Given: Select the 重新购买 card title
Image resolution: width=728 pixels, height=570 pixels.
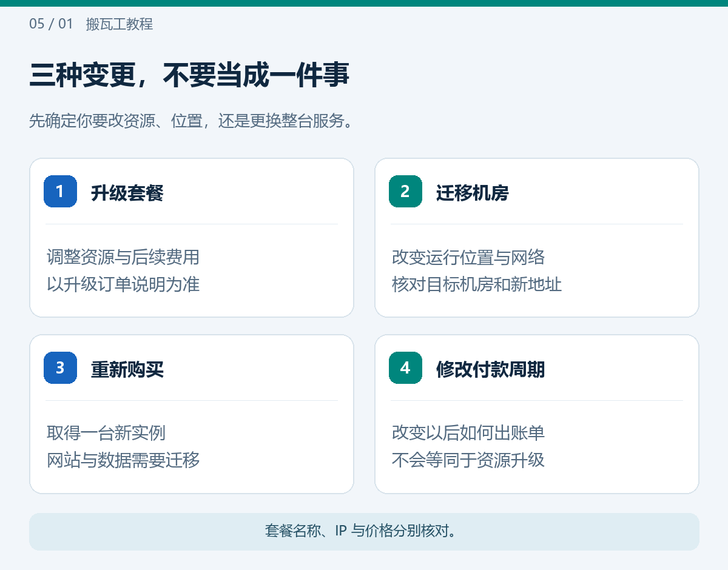Looking at the screenshot, I should 127,369.
